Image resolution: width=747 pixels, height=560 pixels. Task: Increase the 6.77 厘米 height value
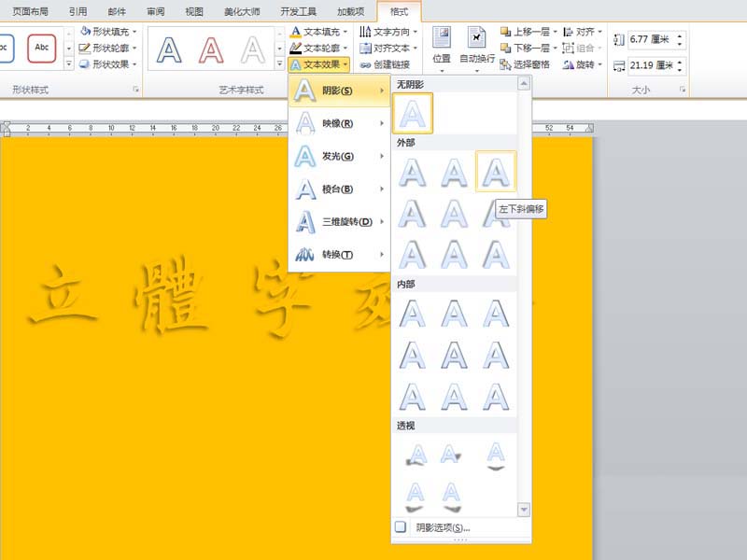[x=680, y=35]
